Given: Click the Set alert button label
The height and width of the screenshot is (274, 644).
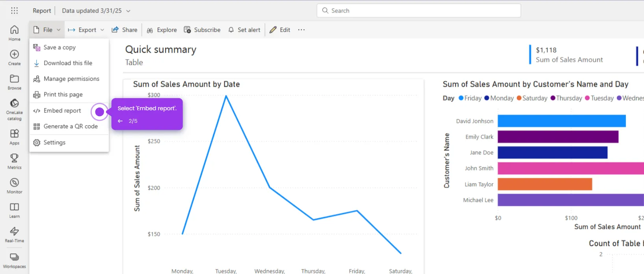Looking at the screenshot, I should pyautogui.click(x=249, y=30).
